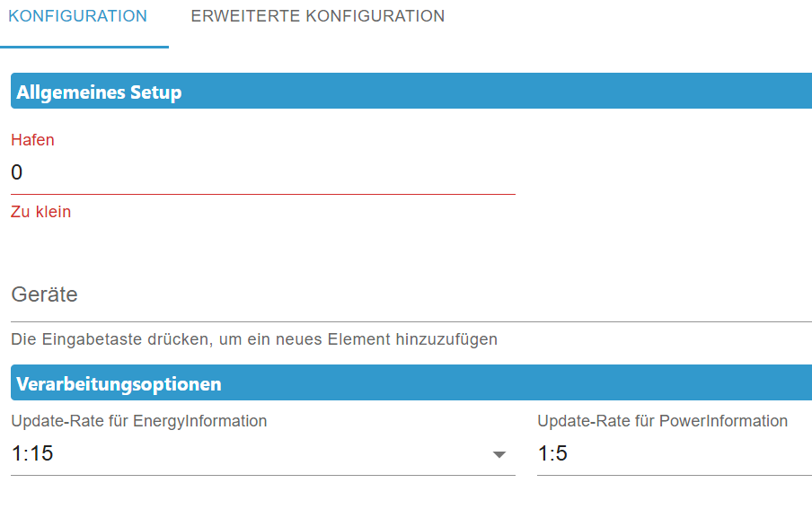Viewport: 812px width, 518px height.
Task: Click the dropdown arrow for EnergyInformation rate
Action: (500, 455)
